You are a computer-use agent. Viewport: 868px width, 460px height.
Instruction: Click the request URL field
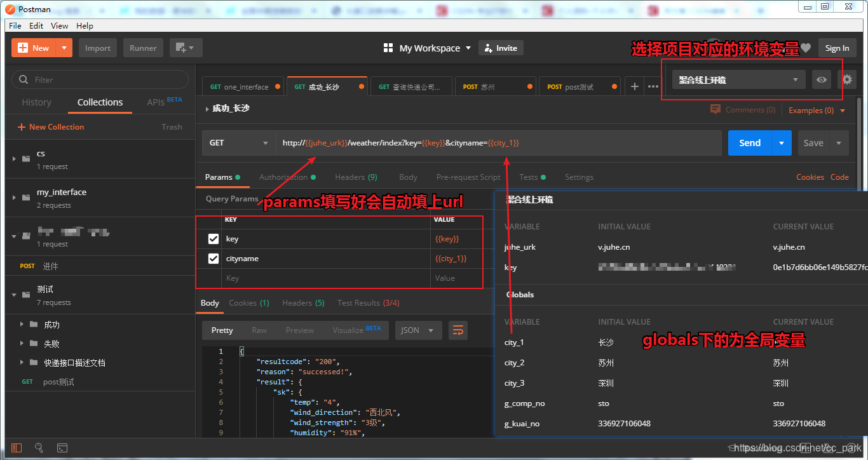pos(499,143)
